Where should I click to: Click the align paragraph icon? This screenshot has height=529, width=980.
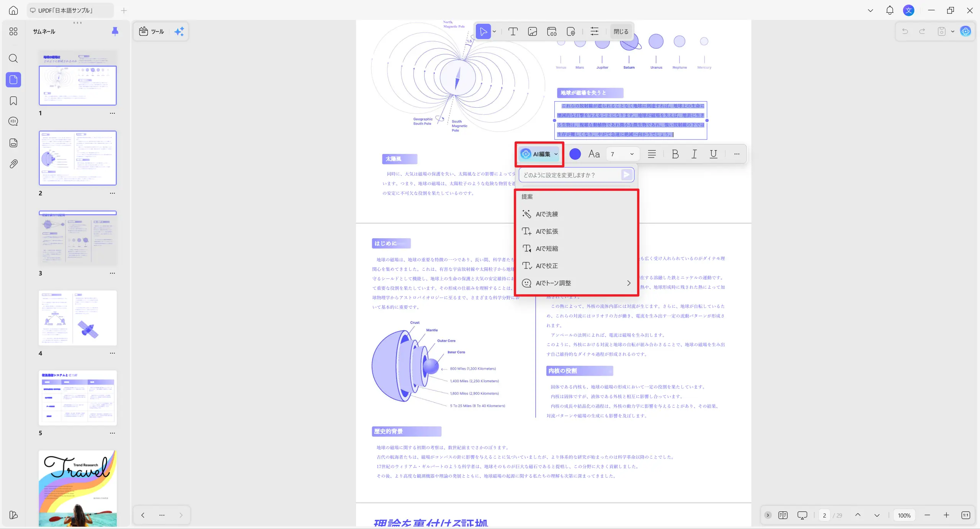click(x=652, y=154)
